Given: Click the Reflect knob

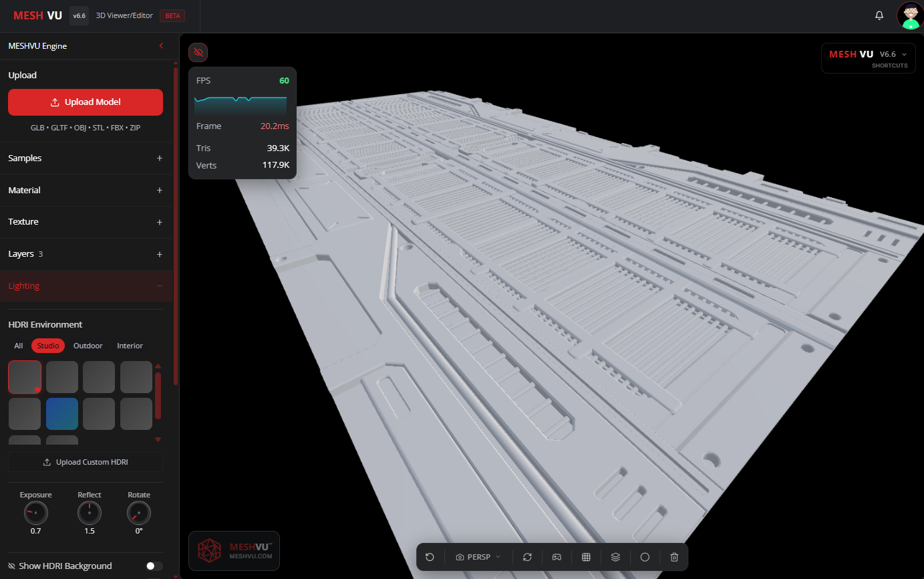Looking at the screenshot, I should pyautogui.click(x=90, y=513).
